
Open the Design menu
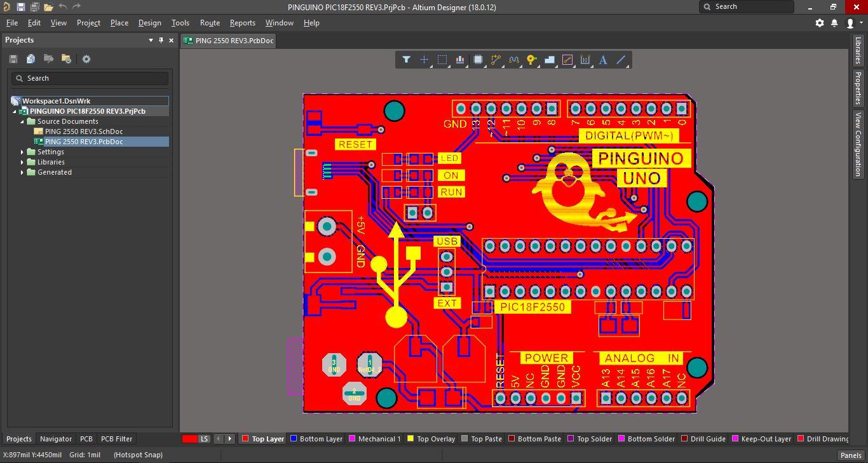(x=150, y=23)
